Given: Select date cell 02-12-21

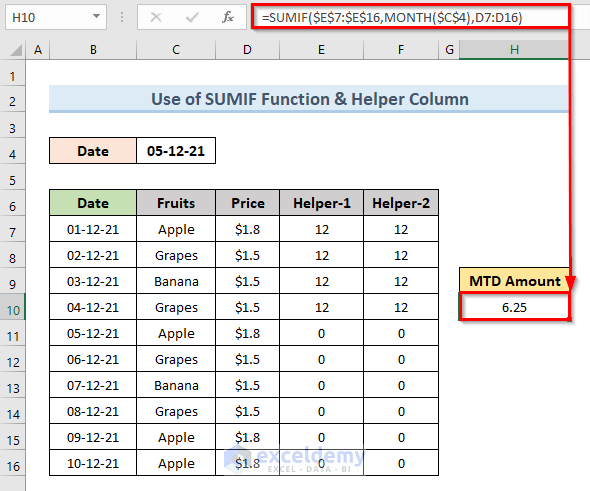Looking at the screenshot, I should [x=93, y=255].
